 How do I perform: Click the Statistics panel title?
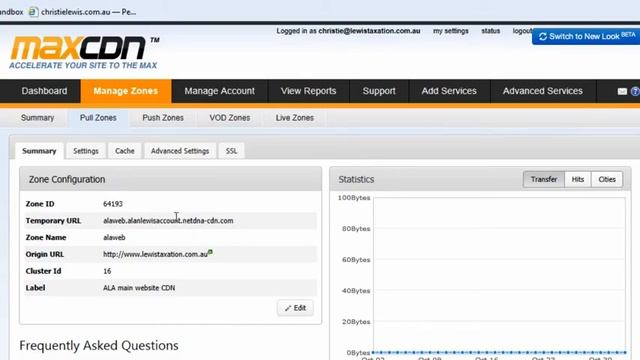click(356, 180)
